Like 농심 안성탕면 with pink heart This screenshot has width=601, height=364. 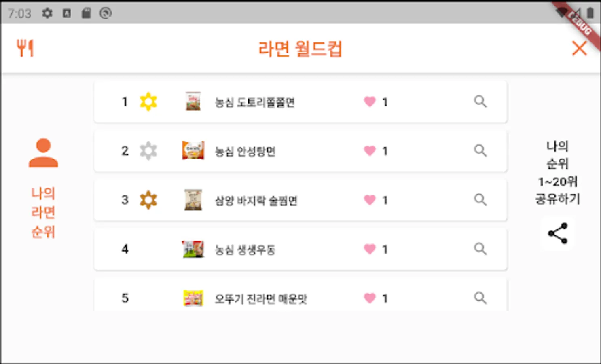(x=370, y=150)
